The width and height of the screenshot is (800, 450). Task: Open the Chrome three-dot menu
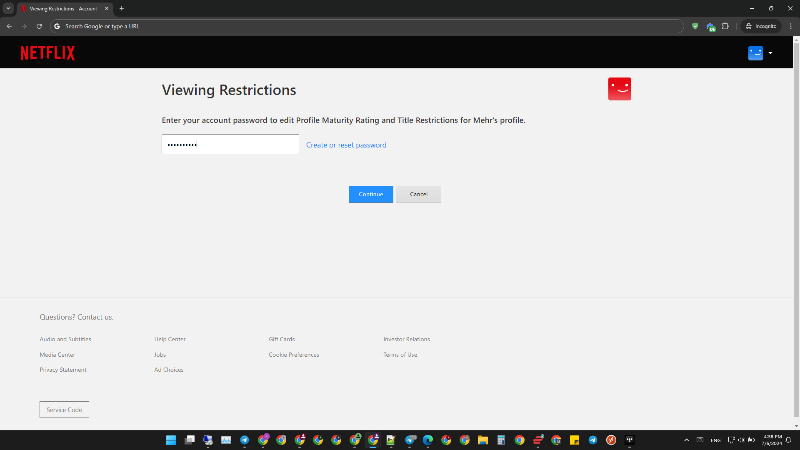tap(791, 26)
